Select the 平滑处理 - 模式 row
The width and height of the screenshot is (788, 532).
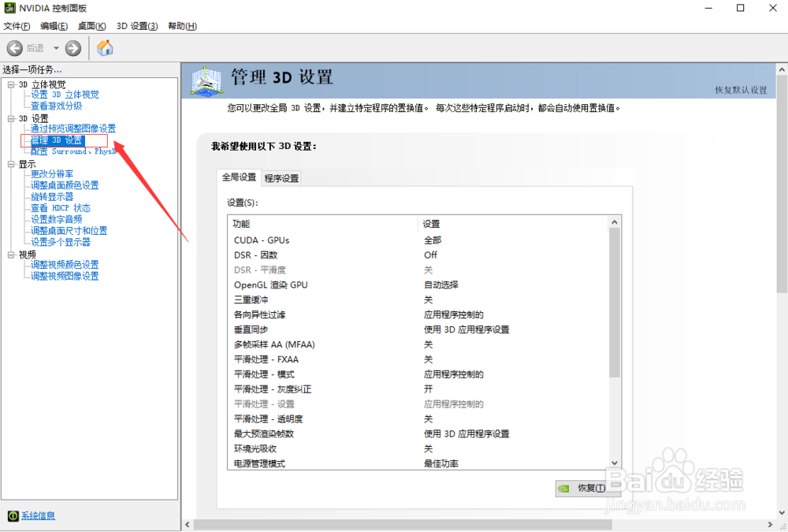(x=418, y=374)
